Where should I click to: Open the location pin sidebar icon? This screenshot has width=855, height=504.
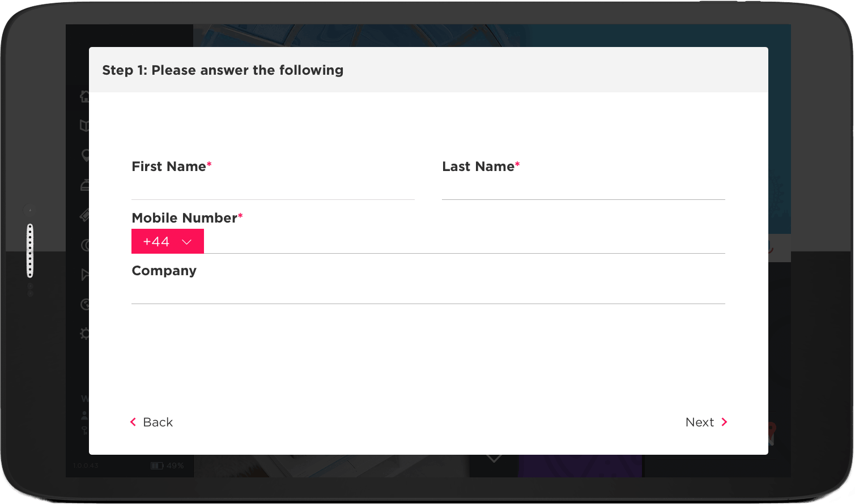tap(85, 155)
